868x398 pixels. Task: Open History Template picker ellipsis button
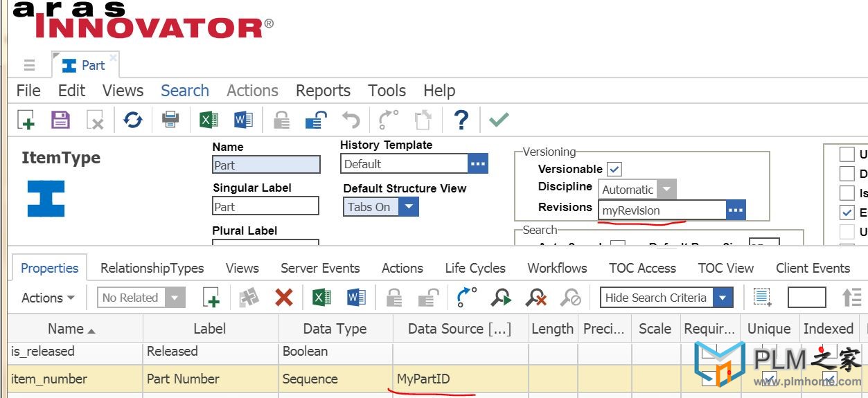478,164
